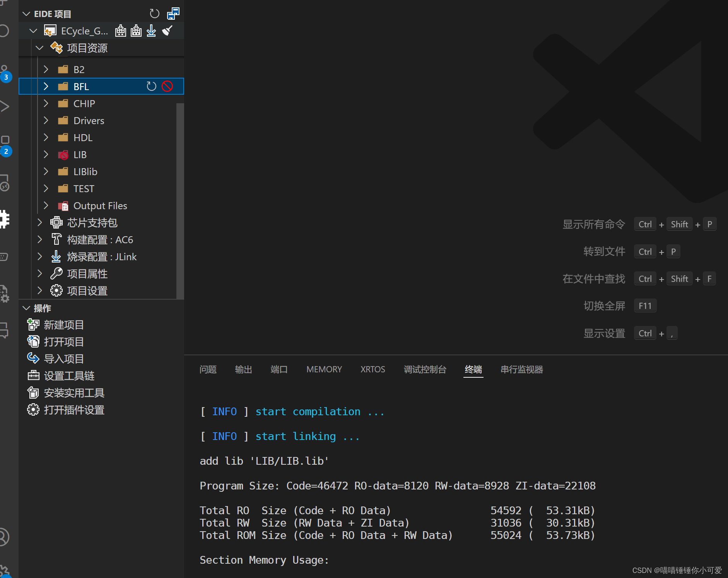Open the 串行监视器 tab
Screen dimensions: 728x578
coord(522,370)
